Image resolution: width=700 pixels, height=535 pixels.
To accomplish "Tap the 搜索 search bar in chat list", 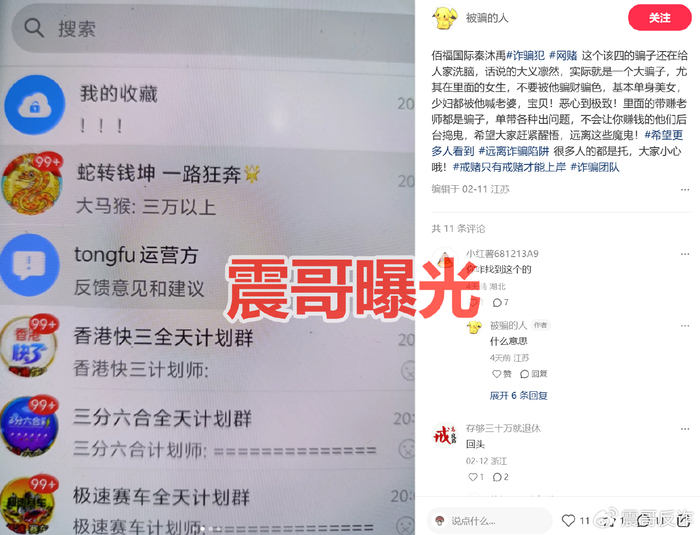I will coord(213,29).
